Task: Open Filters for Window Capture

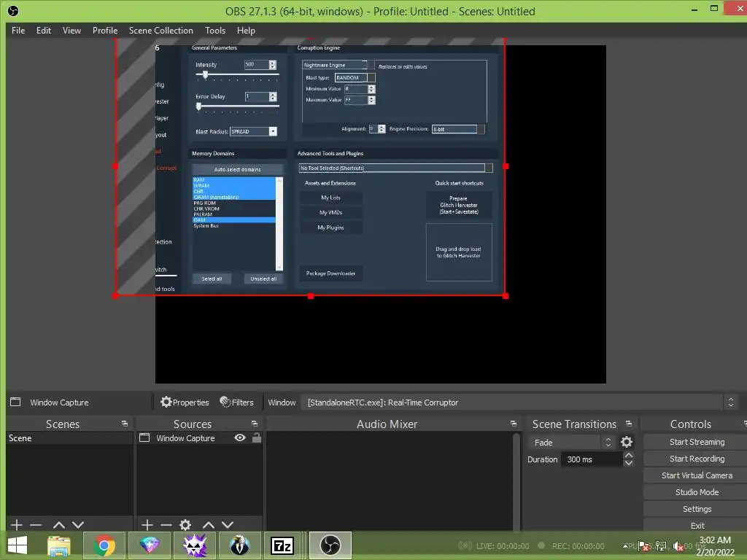Action: click(x=237, y=402)
